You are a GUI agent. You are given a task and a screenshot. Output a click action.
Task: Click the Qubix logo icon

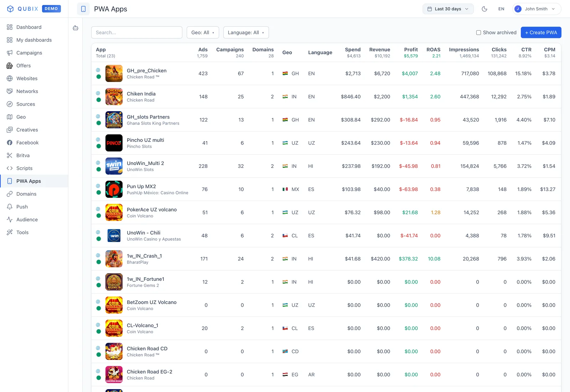point(10,9)
